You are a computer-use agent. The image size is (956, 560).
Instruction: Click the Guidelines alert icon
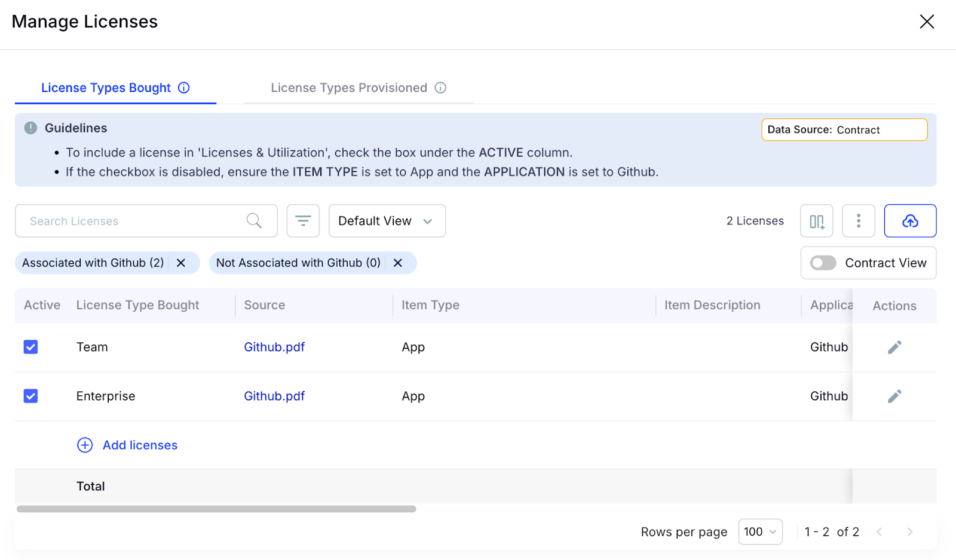click(30, 128)
